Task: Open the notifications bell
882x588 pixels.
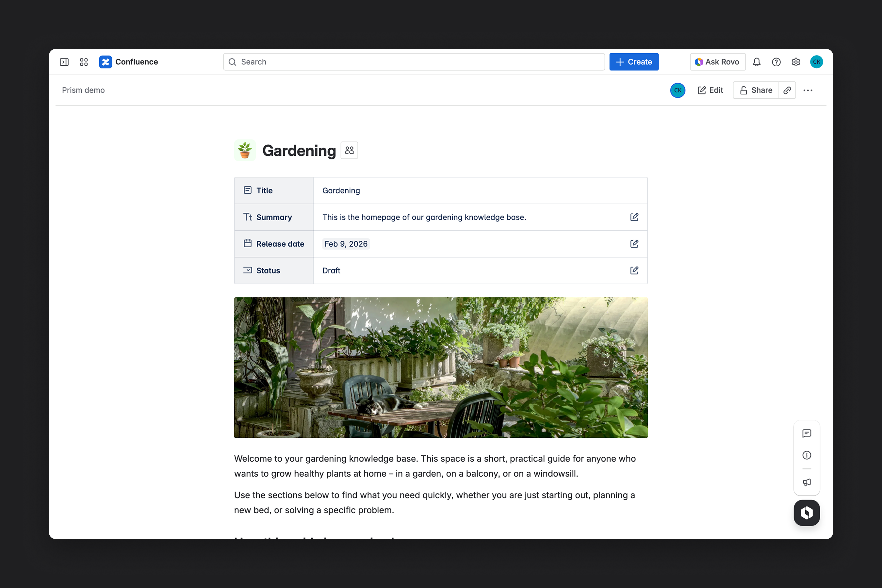Action: click(x=756, y=62)
